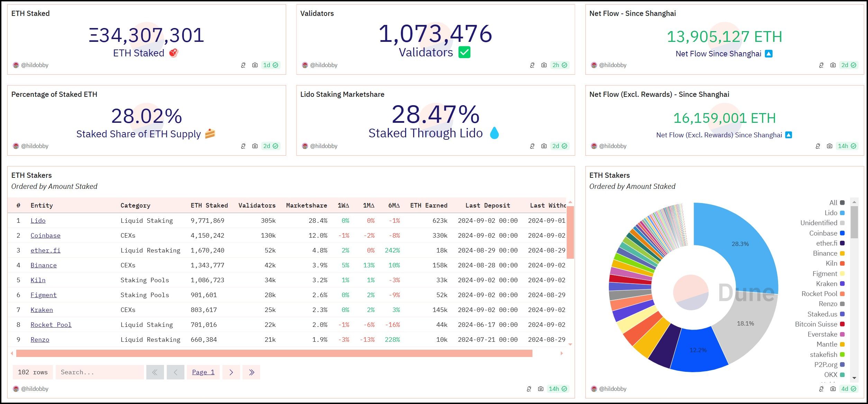The width and height of the screenshot is (868, 404).
Task: Click the plug API icon on ETH Staked card
Action: [x=243, y=65]
